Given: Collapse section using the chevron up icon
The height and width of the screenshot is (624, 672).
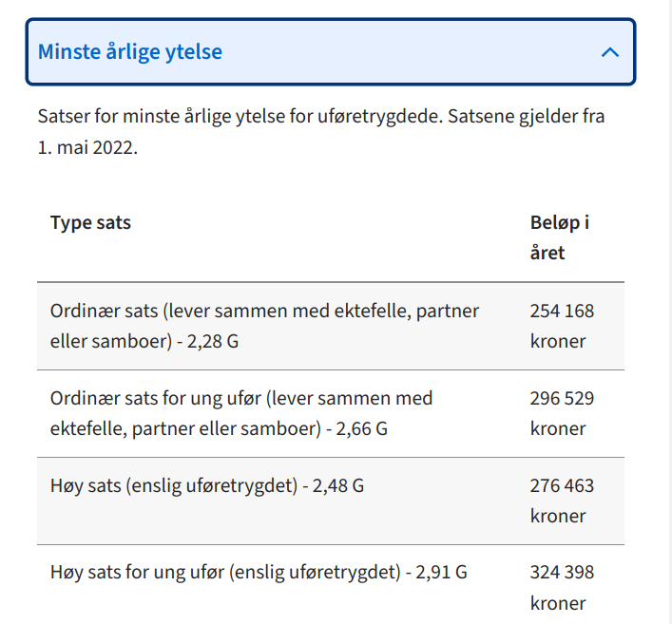Looking at the screenshot, I should [610, 52].
